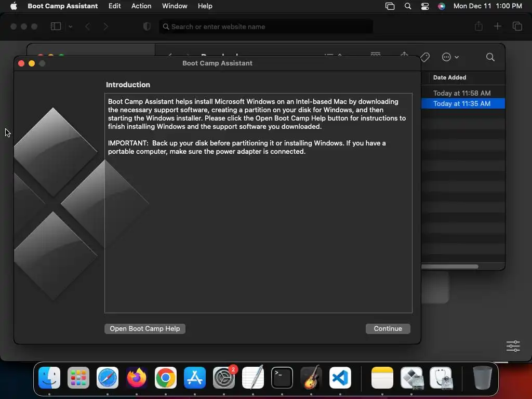Show Safari tab overview
This screenshot has height=399, width=532.
pyautogui.click(x=517, y=26)
